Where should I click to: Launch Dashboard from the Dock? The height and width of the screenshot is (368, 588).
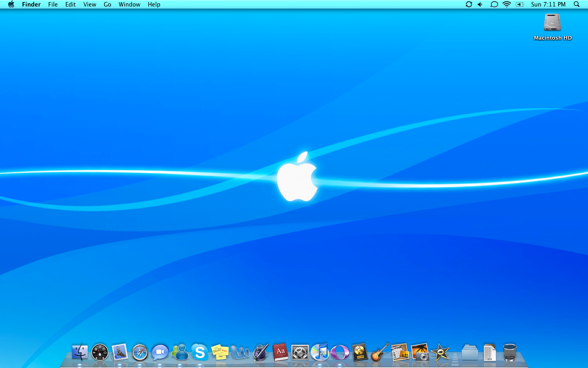tap(100, 352)
